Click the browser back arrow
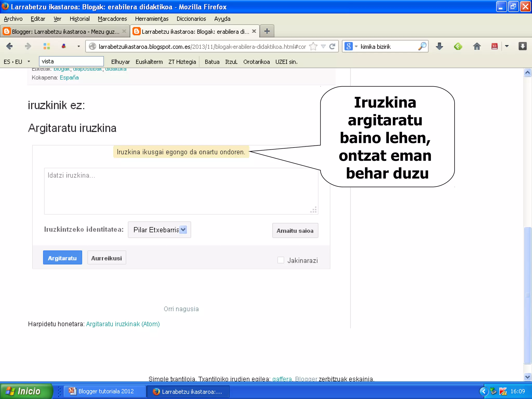The width and height of the screenshot is (532, 399). [x=10, y=46]
